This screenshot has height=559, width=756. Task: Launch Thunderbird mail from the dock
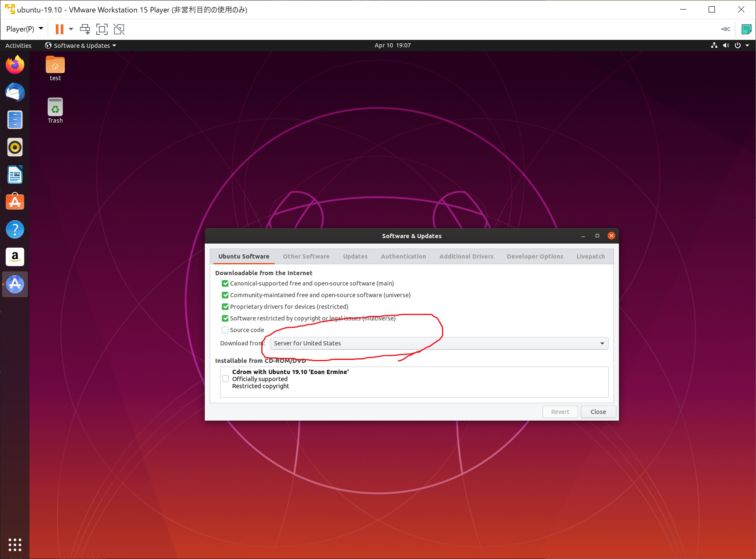click(x=15, y=92)
